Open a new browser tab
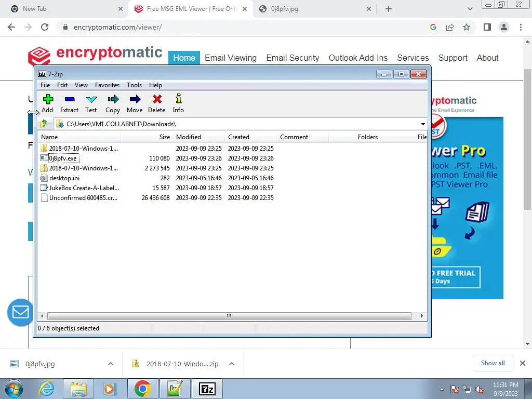 [x=389, y=9]
